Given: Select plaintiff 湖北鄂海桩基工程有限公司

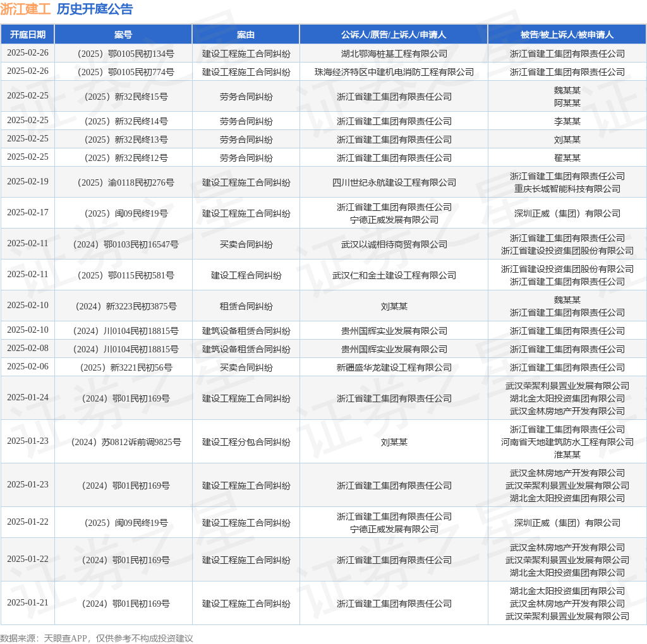Looking at the screenshot, I should click(x=394, y=54).
